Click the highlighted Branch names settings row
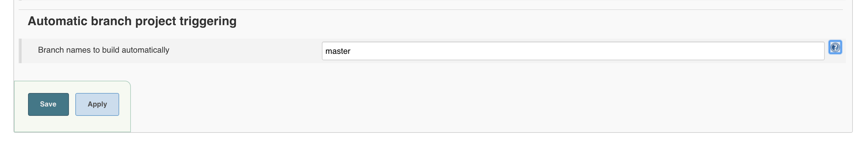 (432, 51)
